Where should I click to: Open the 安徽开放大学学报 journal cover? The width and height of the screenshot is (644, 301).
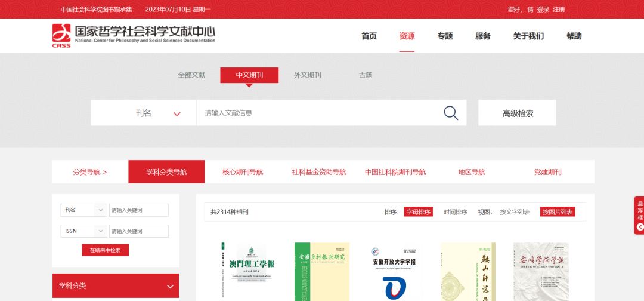395,272
